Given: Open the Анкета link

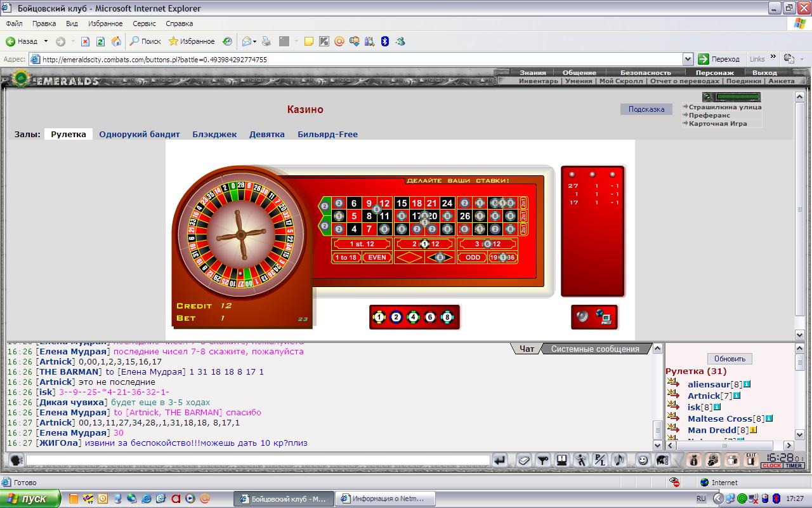Looking at the screenshot, I should click(x=781, y=81).
